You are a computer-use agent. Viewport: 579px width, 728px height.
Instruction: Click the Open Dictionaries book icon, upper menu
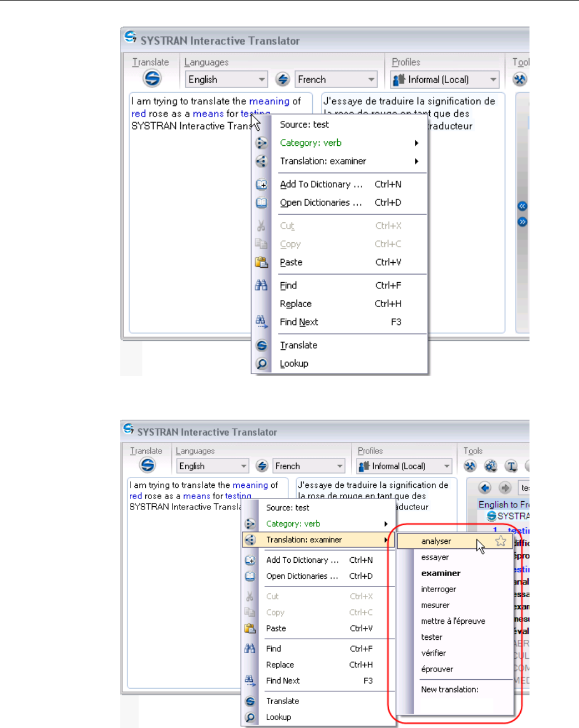click(261, 203)
